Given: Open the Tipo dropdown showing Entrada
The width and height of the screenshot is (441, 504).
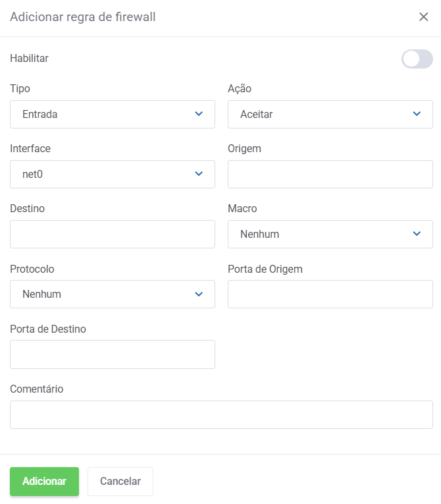Looking at the screenshot, I should pos(105,114).
